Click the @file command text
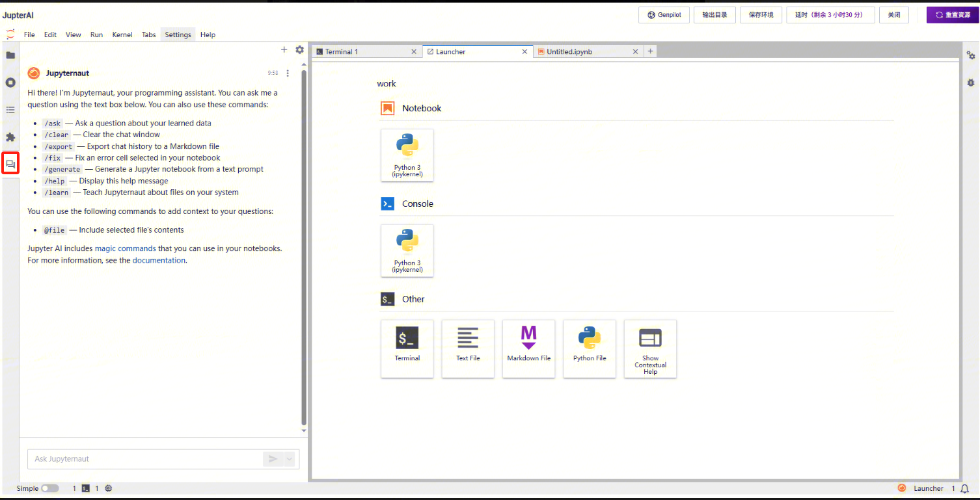This screenshot has height=500, width=980. [55, 230]
